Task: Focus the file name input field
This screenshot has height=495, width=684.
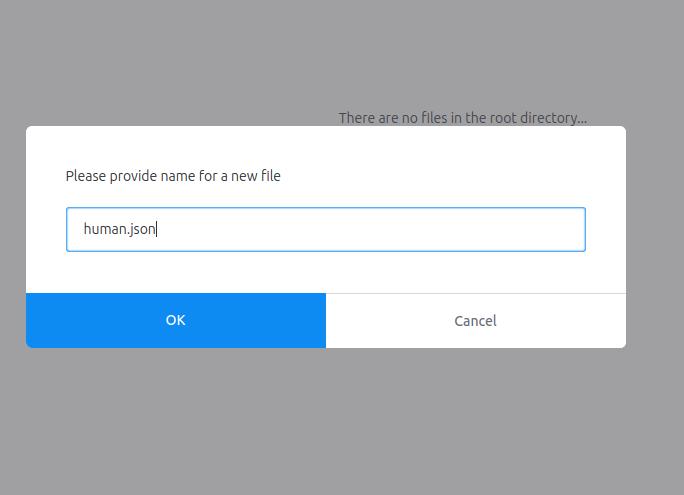Action: pyautogui.click(x=325, y=229)
